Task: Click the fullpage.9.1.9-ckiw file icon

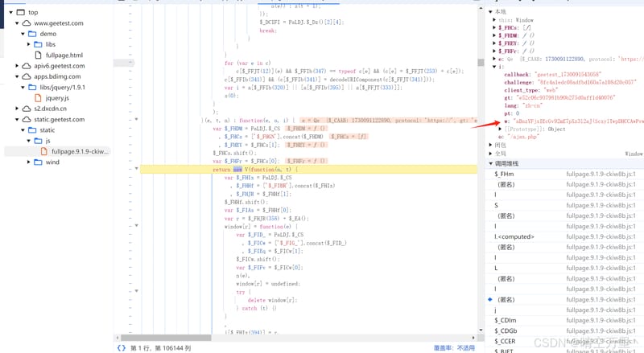Action: pyautogui.click(x=44, y=151)
